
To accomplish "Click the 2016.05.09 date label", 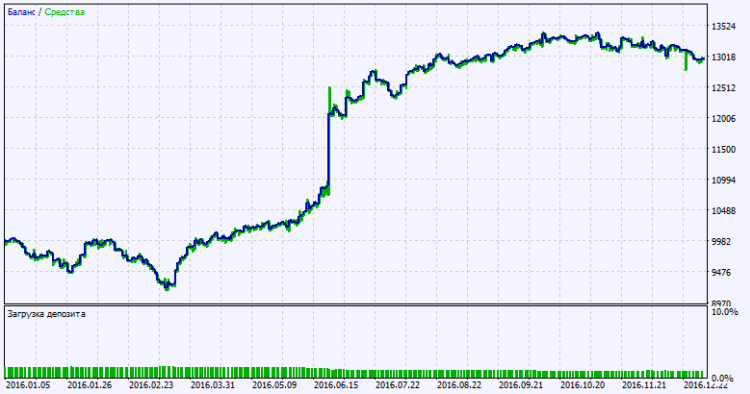I will click(275, 385).
